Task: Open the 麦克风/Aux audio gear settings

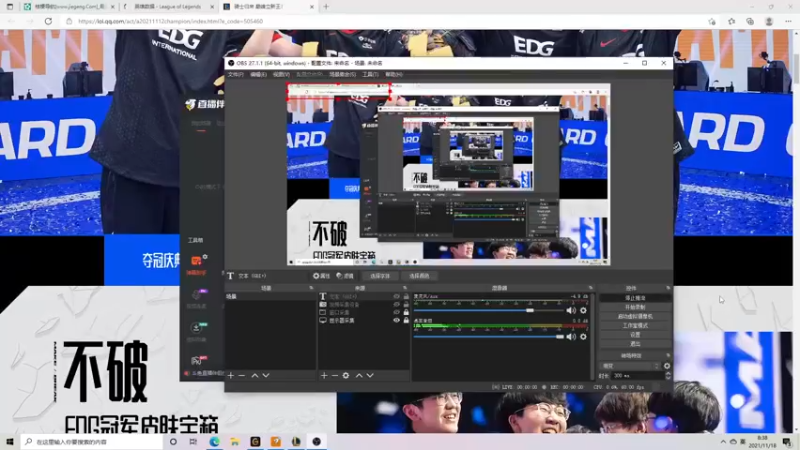Action: [583, 310]
